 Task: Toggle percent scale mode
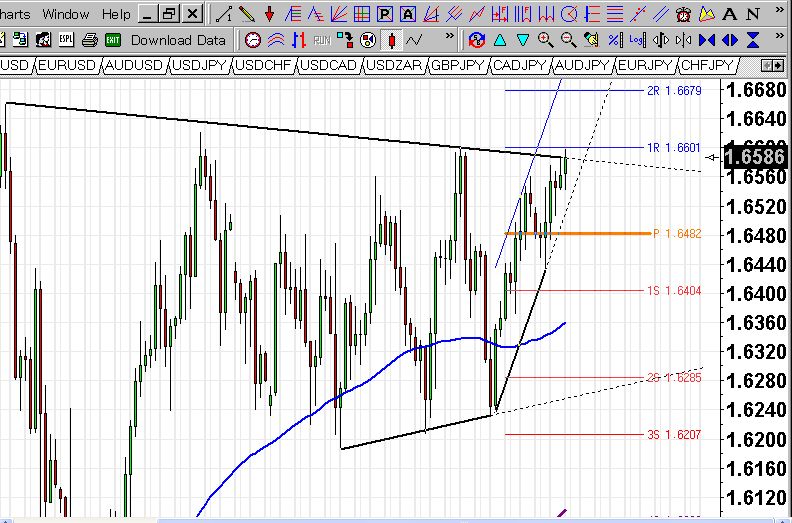615,39
